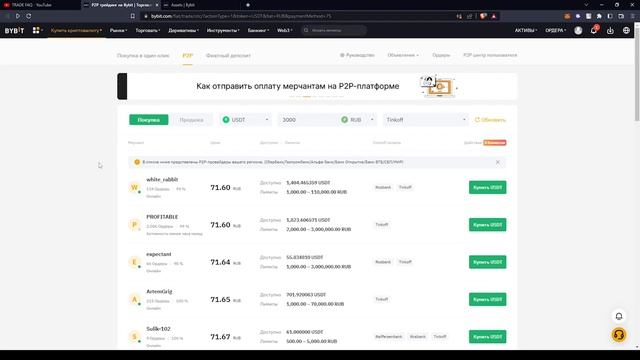Click the header coin search field
The height and width of the screenshot is (360, 640).
(334, 30)
